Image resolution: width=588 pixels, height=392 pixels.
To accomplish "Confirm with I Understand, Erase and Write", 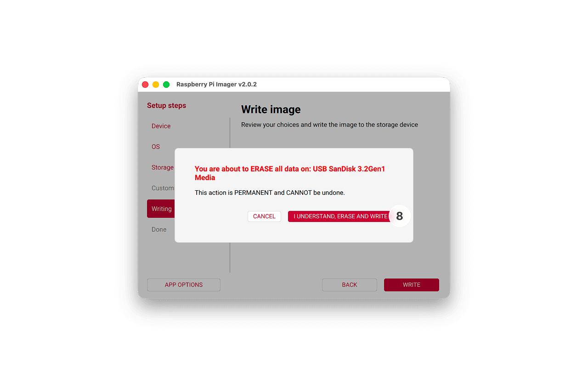I will (340, 216).
